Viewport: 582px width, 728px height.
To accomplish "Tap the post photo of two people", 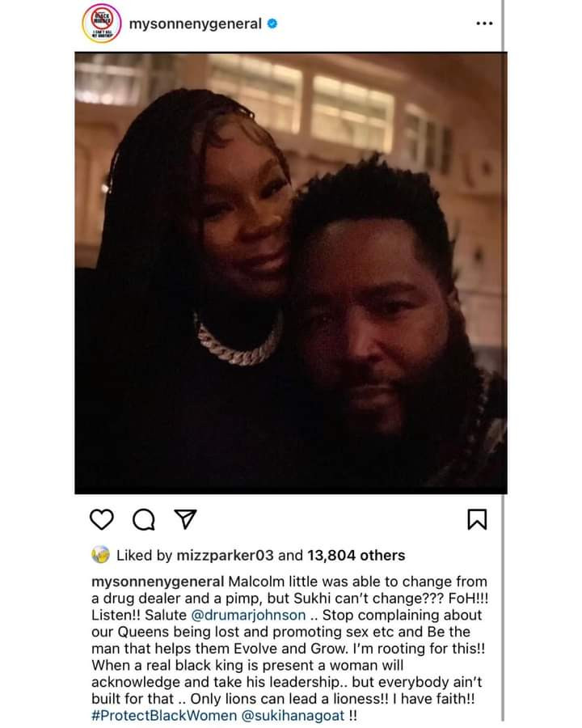I will tap(291, 273).
